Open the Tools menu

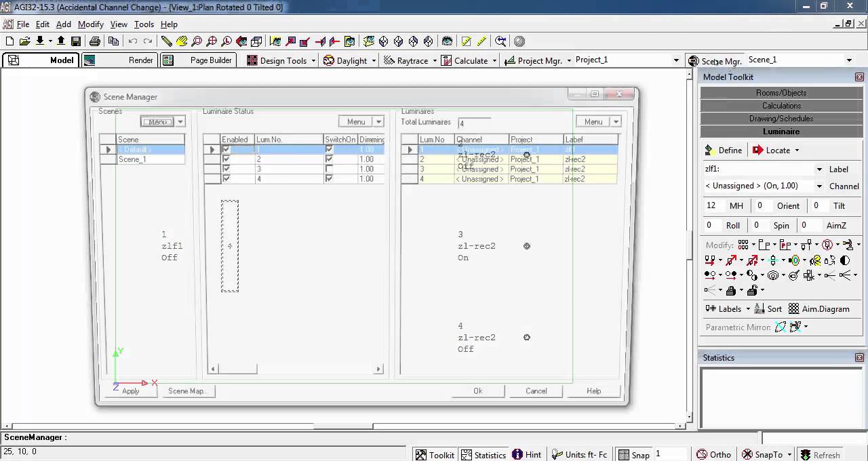point(144,24)
